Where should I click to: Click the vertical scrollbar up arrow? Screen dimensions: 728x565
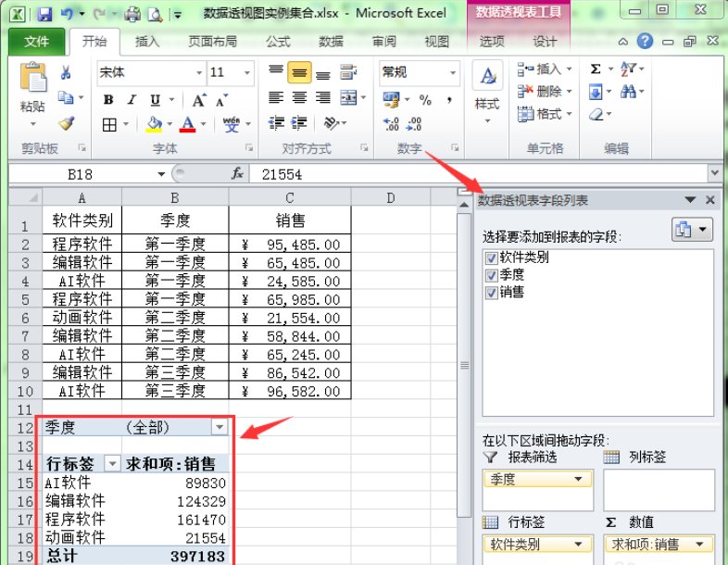pyautogui.click(x=464, y=204)
